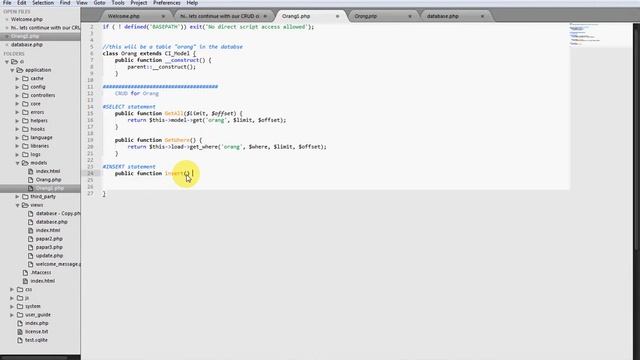The height and width of the screenshot is (360, 640).
Task: Expand the js folder
Action: (x=12, y=298)
